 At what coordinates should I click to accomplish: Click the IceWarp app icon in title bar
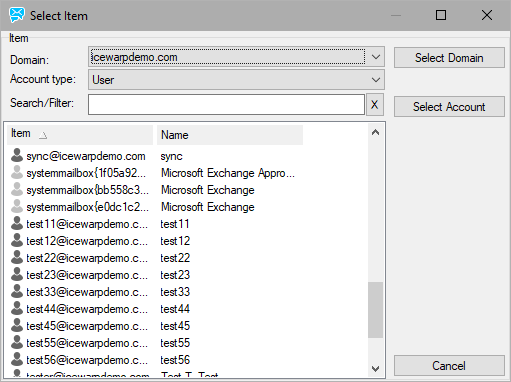pos(17,15)
